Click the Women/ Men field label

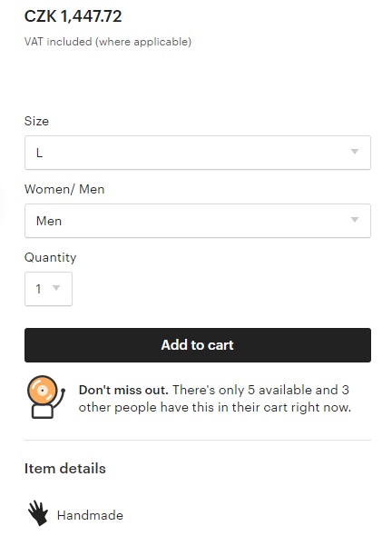pos(64,189)
